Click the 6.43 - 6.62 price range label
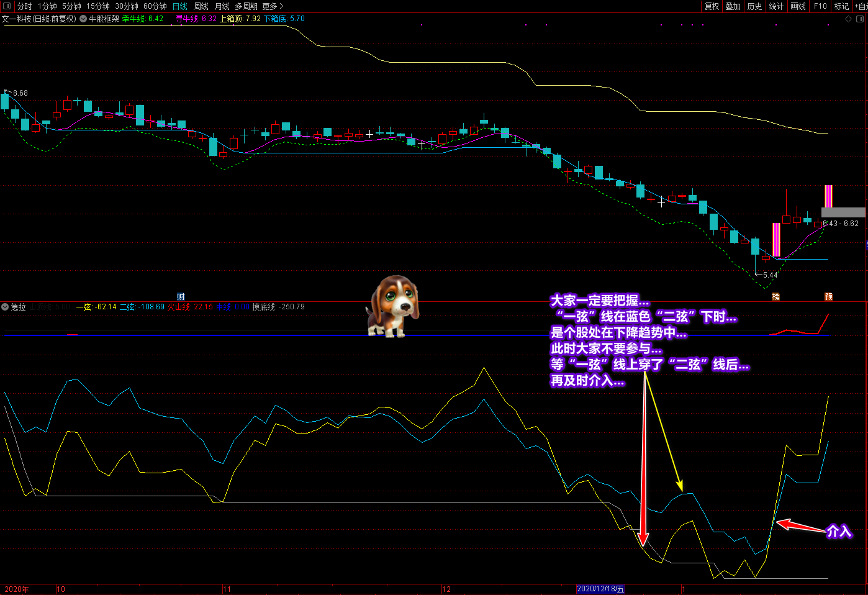 (x=841, y=224)
